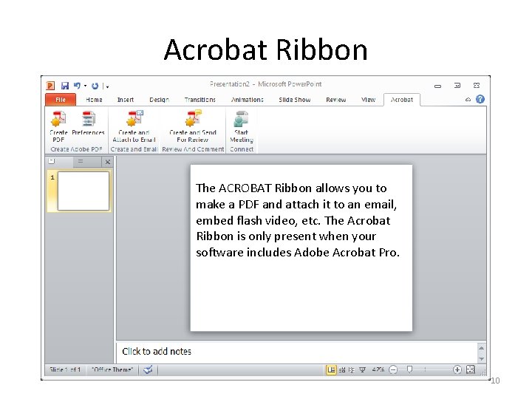532x399 pixels.
Task: Switch to Reading view icon
Action: [352, 370]
